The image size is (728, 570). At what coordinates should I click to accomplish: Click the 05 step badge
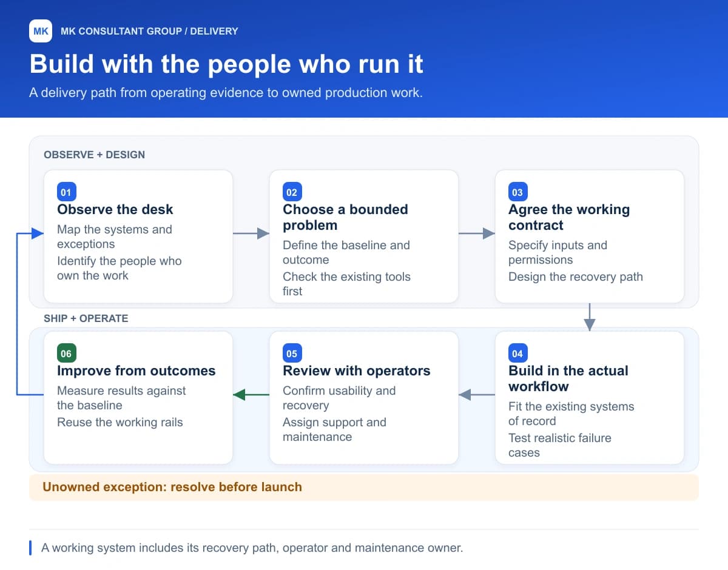(291, 354)
